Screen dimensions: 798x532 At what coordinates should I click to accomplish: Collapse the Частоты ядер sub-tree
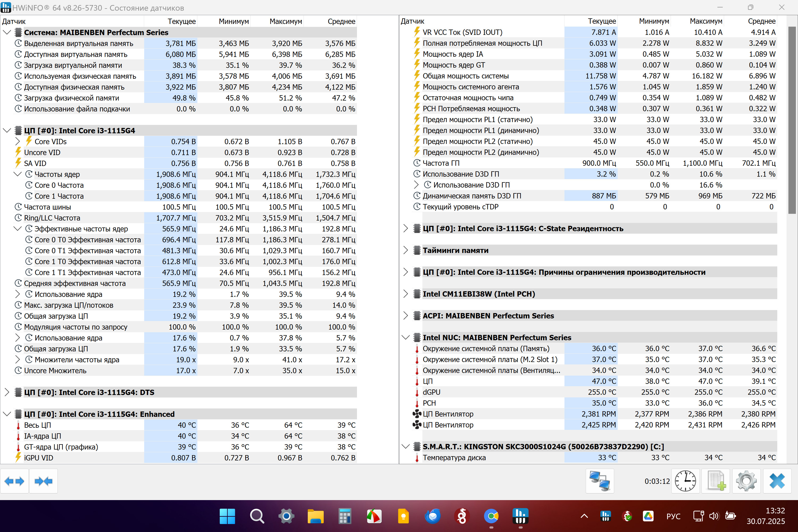pos(18,174)
